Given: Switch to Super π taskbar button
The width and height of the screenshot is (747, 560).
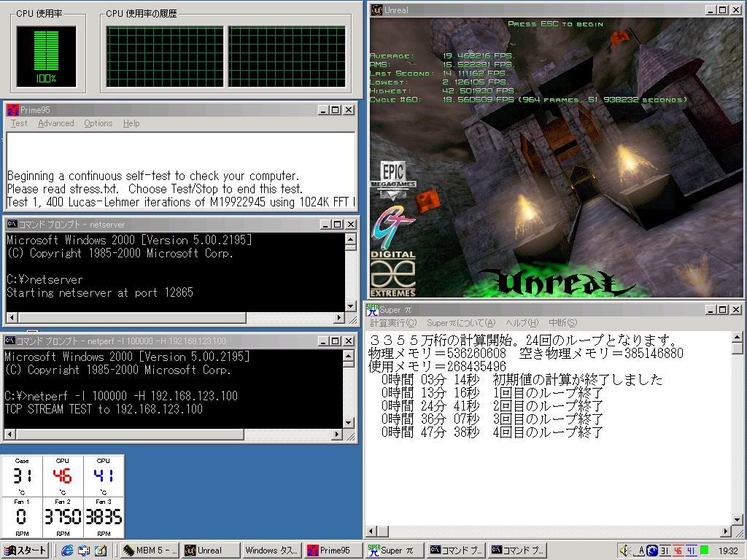Looking at the screenshot, I should pyautogui.click(x=395, y=551).
